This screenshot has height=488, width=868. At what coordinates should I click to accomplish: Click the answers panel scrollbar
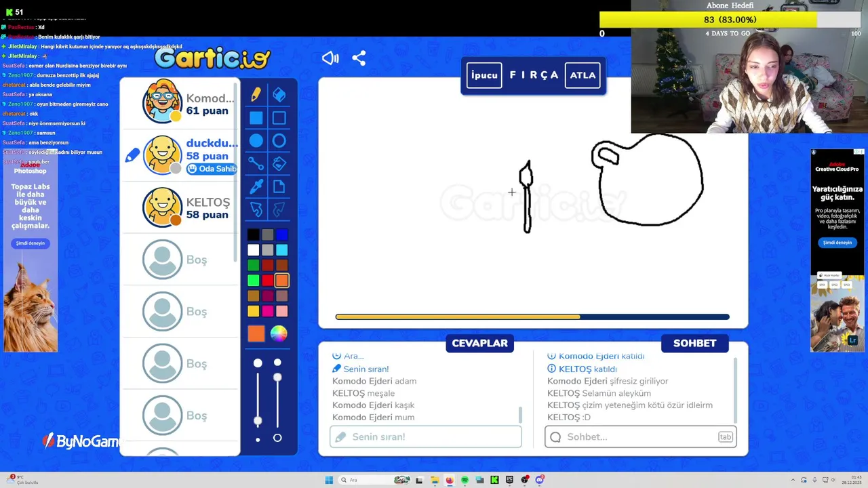(520, 413)
